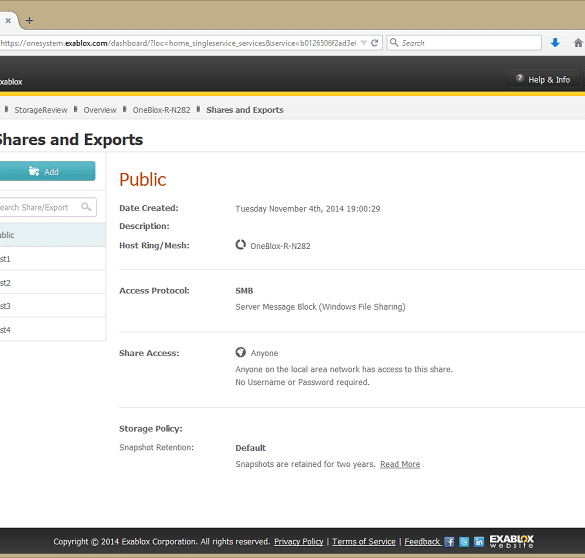
Task: Select Shares and Exports breadcrumb
Action: tap(245, 110)
